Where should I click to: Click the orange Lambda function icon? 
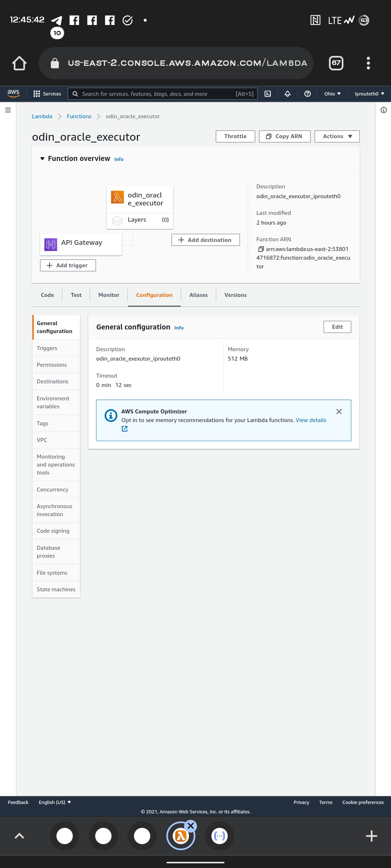(x=117, y=197)
